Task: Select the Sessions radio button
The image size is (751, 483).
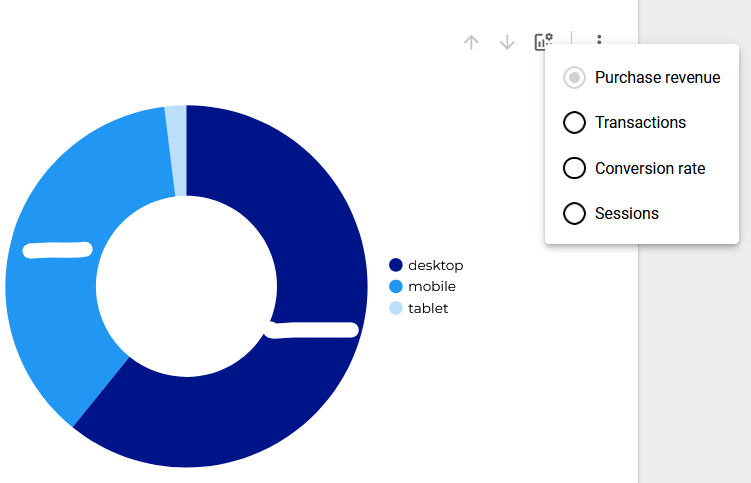Action: tap(574, 214)
